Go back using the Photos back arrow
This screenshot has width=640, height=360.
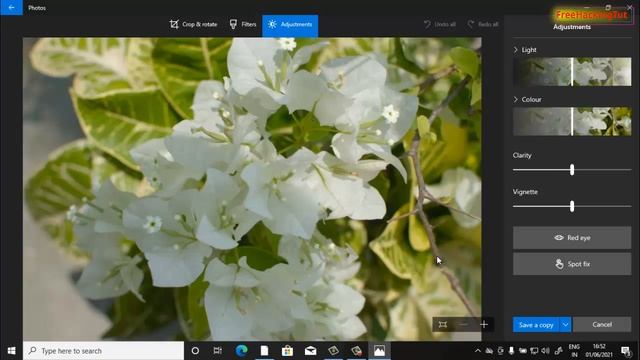(x=11, y=7)
